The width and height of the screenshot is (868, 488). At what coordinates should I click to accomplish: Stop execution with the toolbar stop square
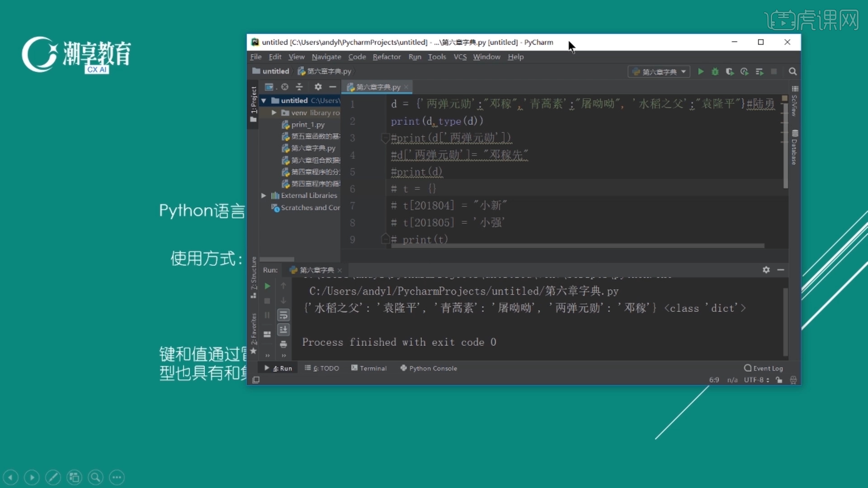[x=774, y=71]
